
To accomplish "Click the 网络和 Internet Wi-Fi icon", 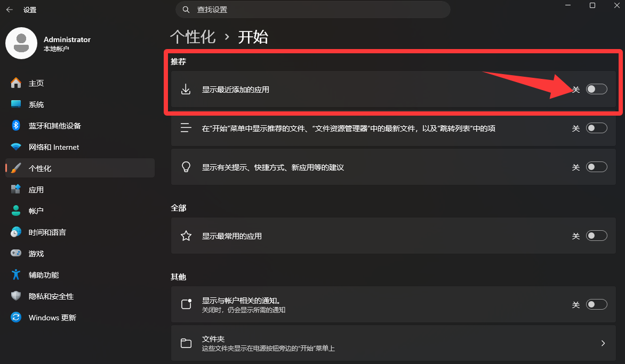I will 16,147.
